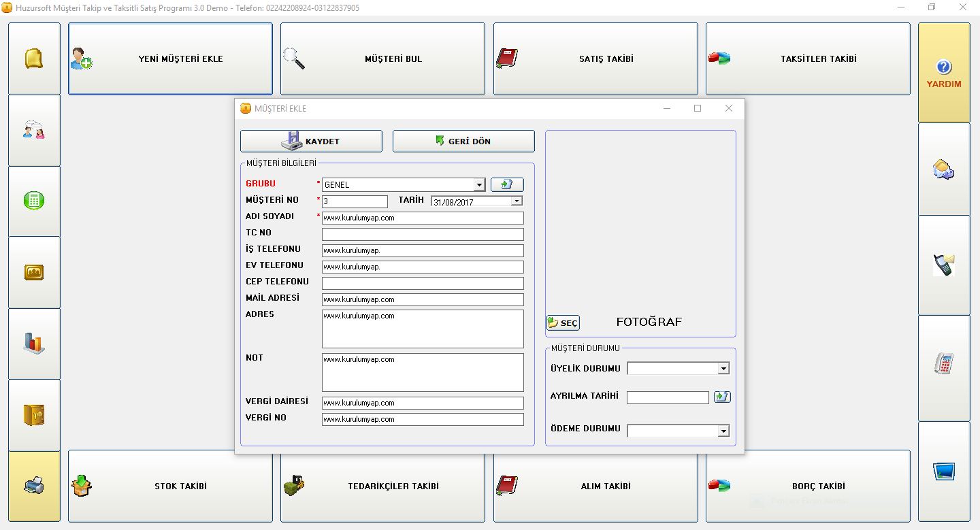Minimize the MÜŞTERİ EKLE dialog
The width and height of the screenshot is (980, 530).
pos(667,108)
